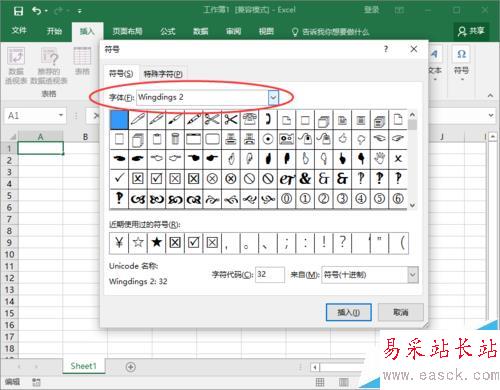Viewport: 500px width, 390px height.
Task: Click the Save icon in title bar
Action: pyautogui.click(x=18, y=11)
